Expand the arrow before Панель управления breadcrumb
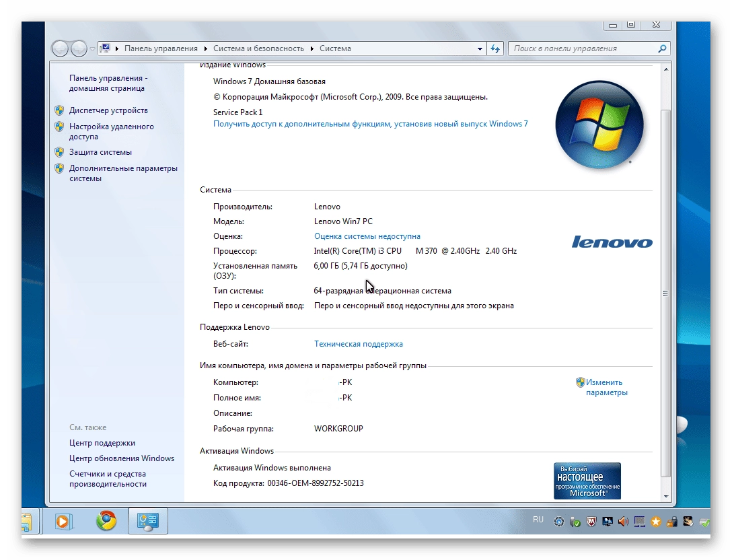 [116, 48]
